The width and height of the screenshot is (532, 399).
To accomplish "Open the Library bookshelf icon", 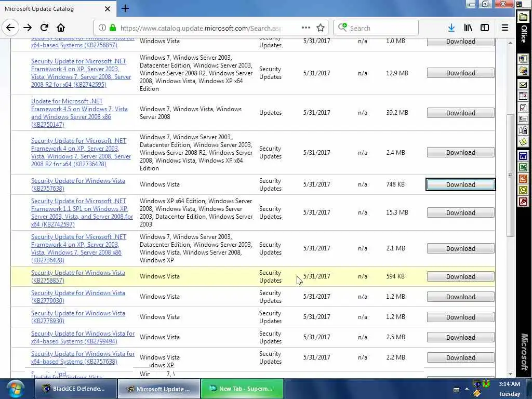I will coord(468,28).
